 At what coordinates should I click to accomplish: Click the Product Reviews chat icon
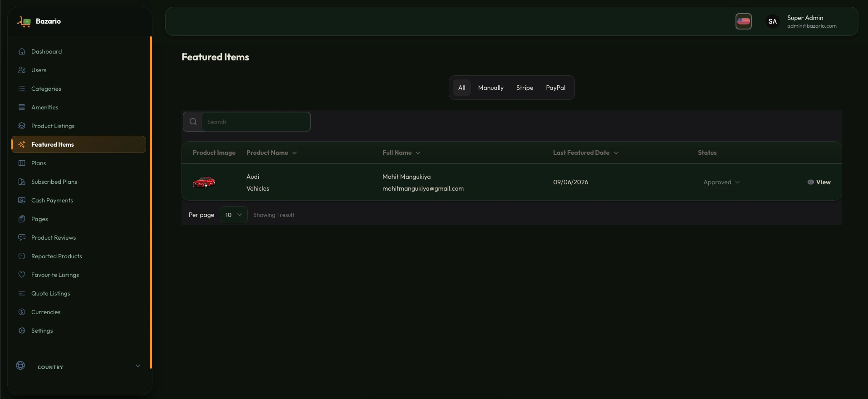pyautogui.click(x=22, y=237)
